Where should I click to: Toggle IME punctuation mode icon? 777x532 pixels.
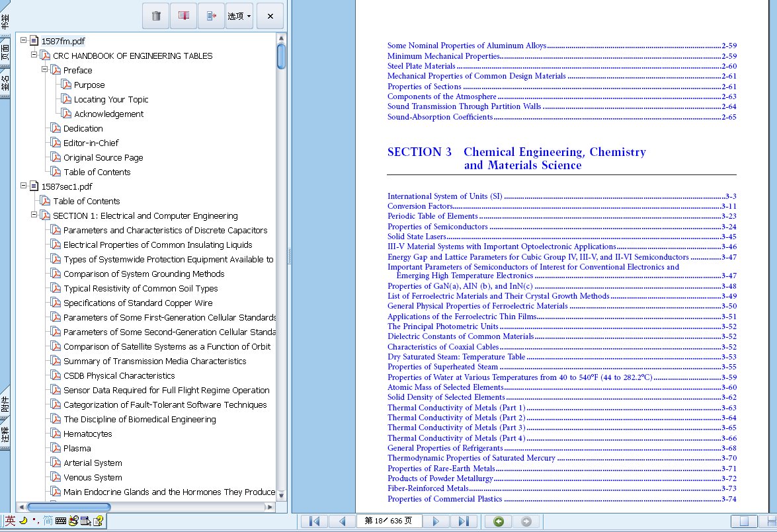(36, 521)
